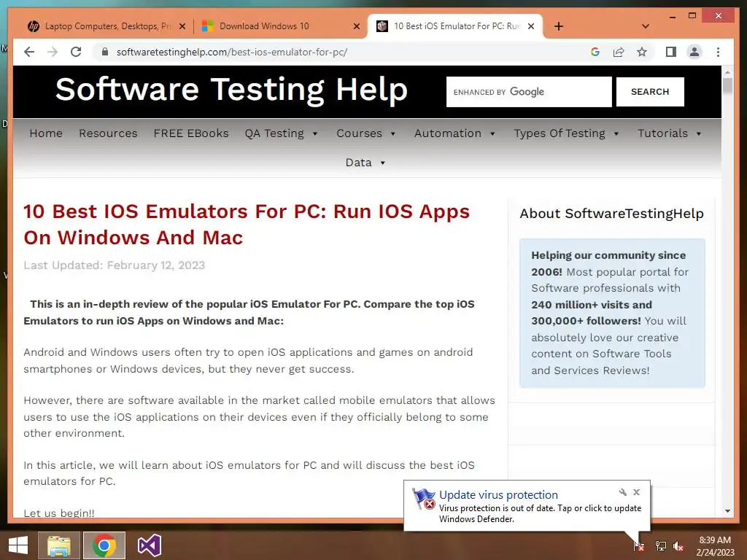The width and height of the screenshot is (747, 560).
Task: Click the browser forward arrow
Action: (53, 52)
